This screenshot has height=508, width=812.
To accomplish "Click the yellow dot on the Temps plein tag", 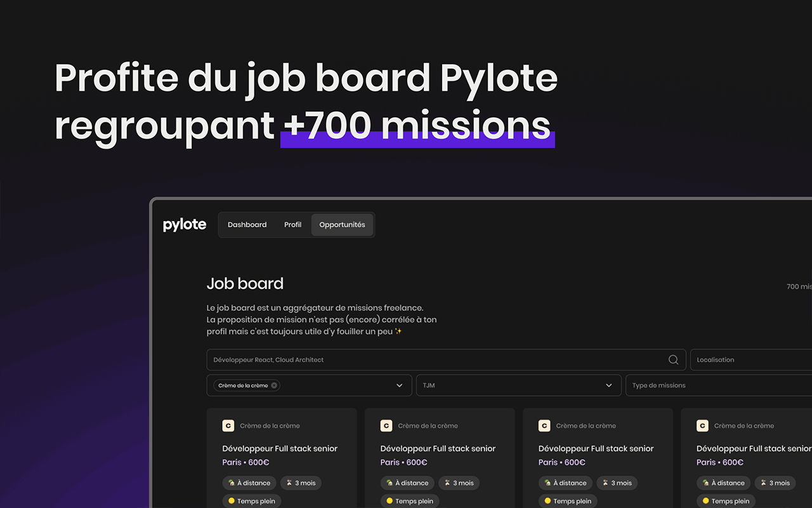I will 233,500.
